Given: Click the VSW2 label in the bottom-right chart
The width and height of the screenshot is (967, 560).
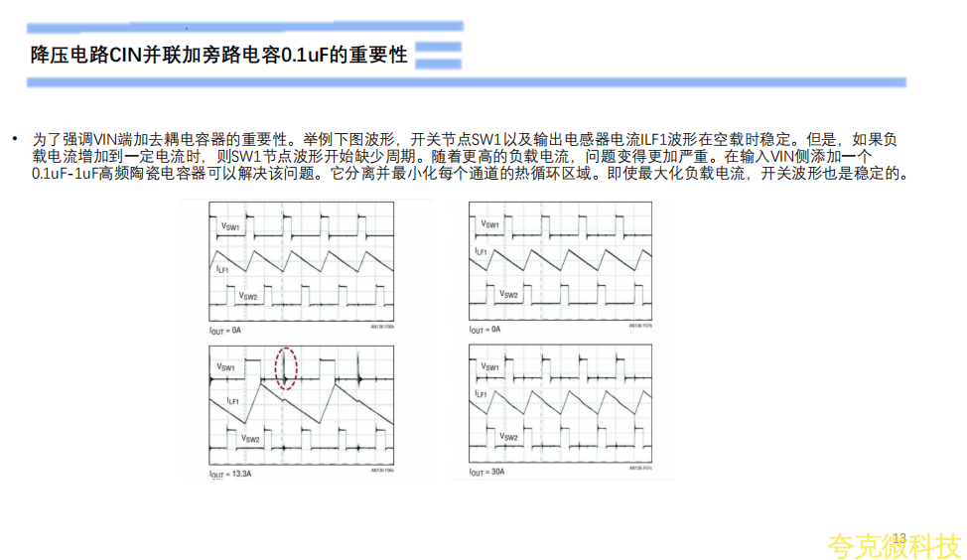Looking at the screenshot, I should pos(509,437).
